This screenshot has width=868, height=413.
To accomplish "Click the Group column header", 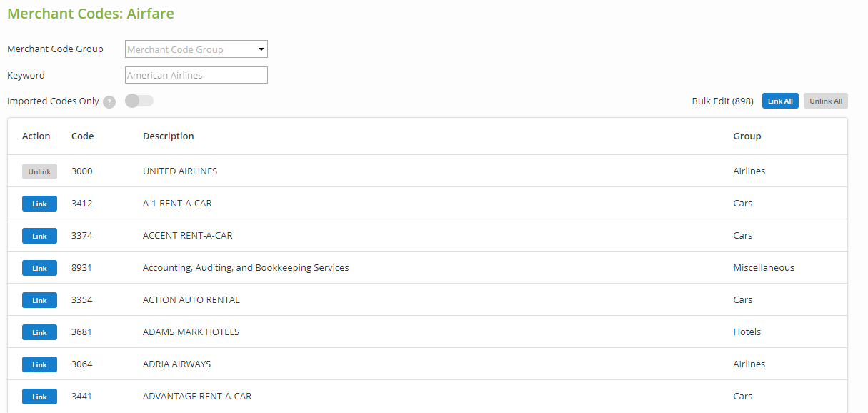I will click(747, 136).
